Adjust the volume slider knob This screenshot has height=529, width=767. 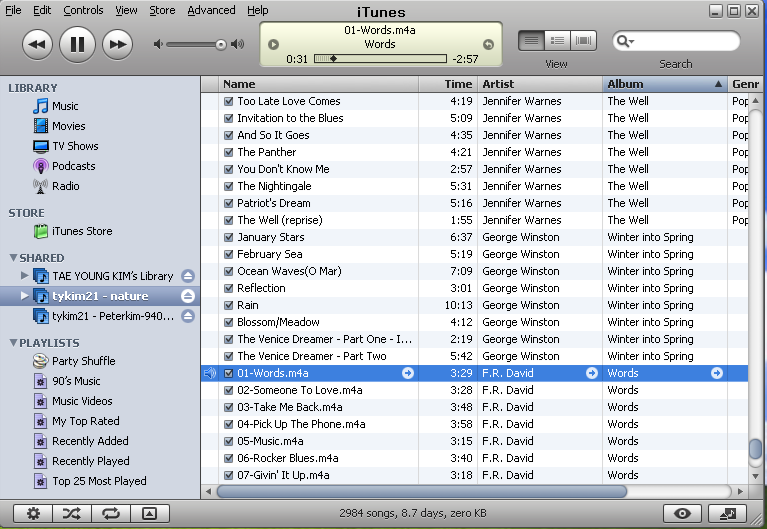pos(221,45)
